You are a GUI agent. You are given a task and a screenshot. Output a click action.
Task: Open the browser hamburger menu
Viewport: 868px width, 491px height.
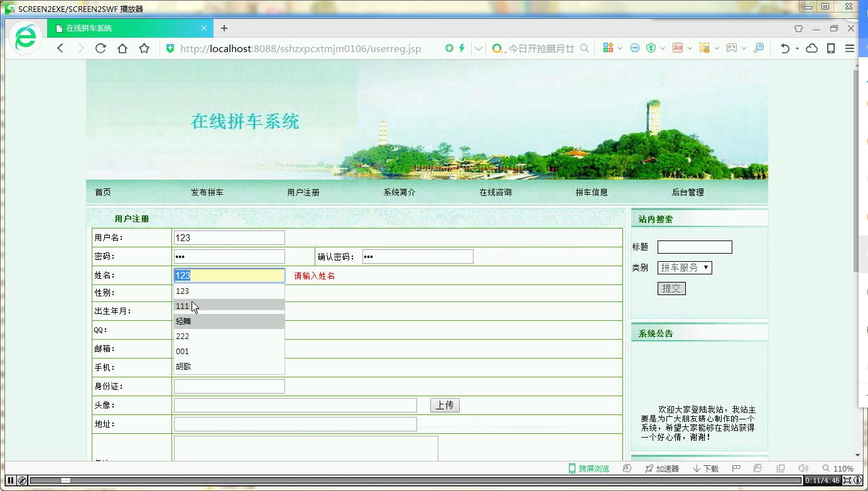pyautogui.click(x=850, y=48)
